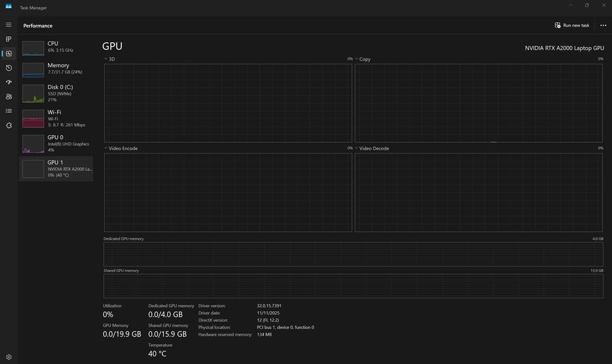Select Disk 0 (C:) in sidebar
612x364 pixels.
click(56, 94)
